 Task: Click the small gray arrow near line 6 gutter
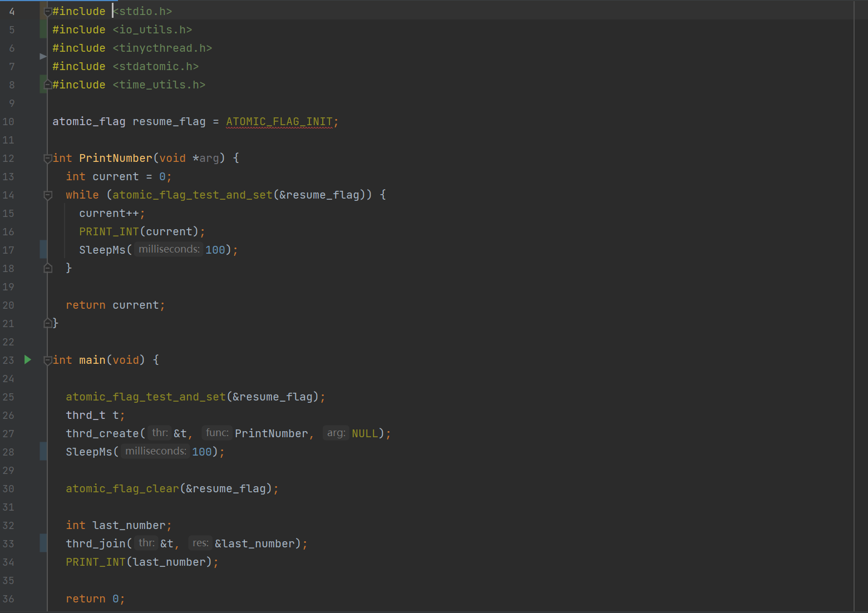43,56
